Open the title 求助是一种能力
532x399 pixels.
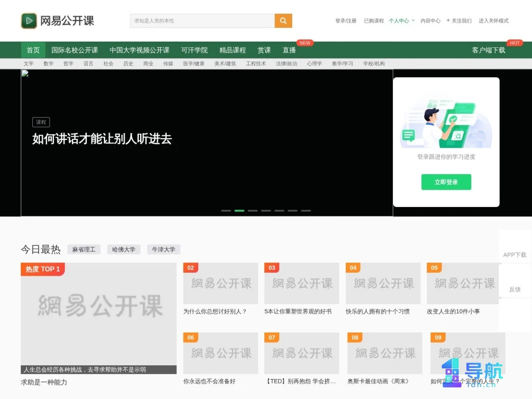tap(44, 382)
